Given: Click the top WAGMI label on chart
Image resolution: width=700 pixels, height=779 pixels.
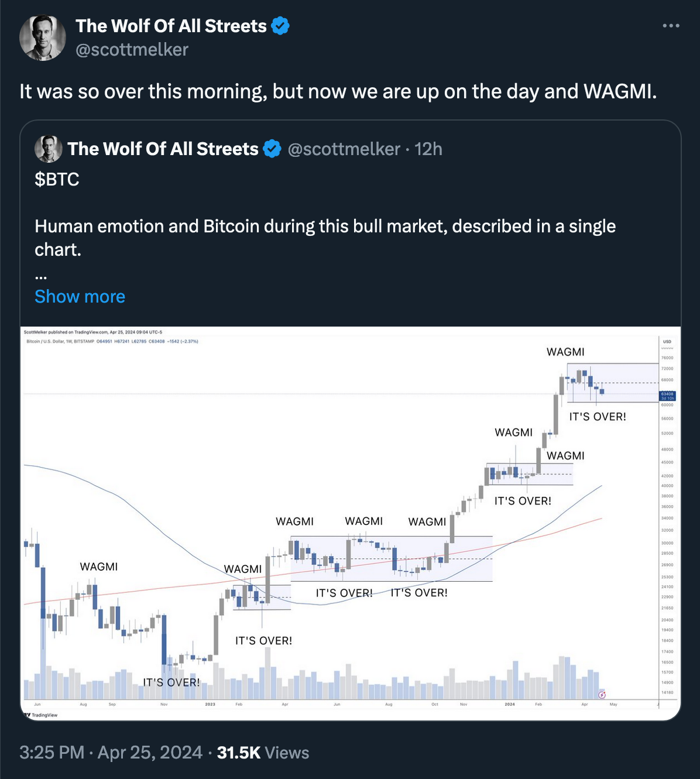Looking at the screenshot, I should [x=565, y=352].
